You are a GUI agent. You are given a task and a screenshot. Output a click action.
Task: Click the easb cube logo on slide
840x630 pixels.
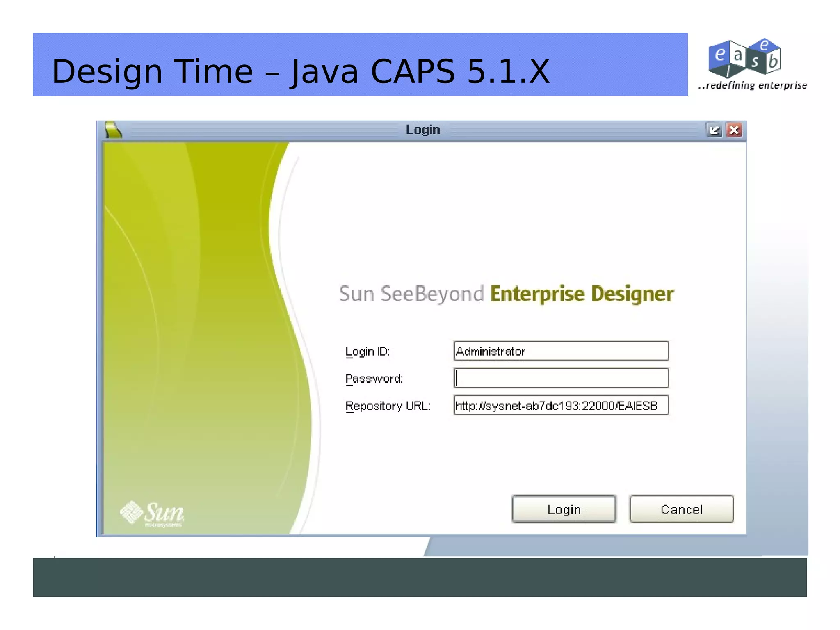[x=744, y=58]
